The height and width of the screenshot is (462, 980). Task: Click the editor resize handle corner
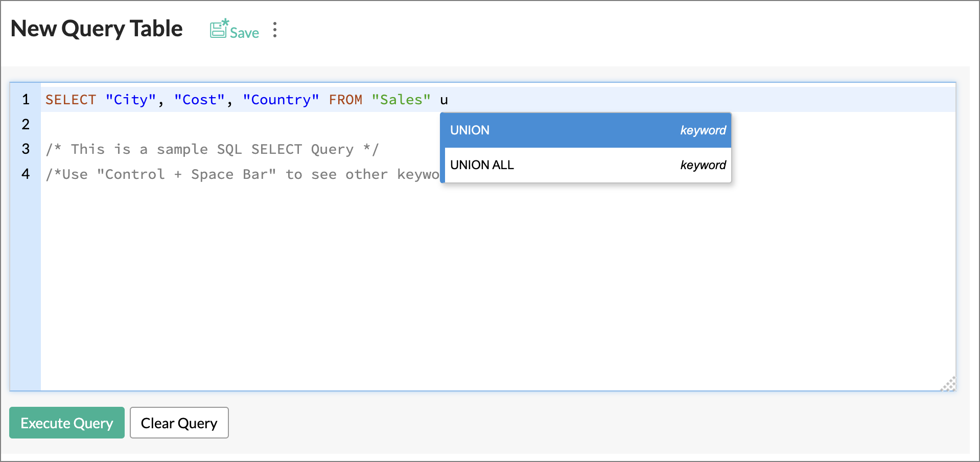948,384
